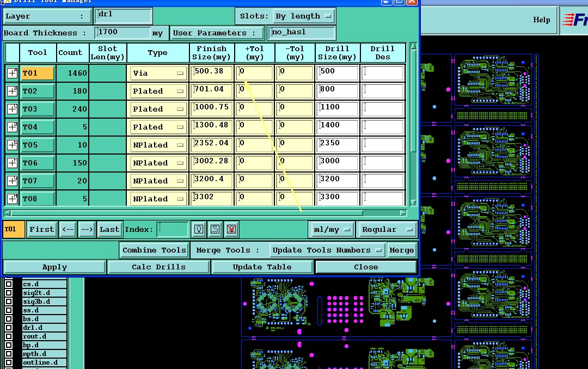Click T01 Finish Size field 500.38
Image resolution: width=588 pixels, height=369 pixels.
pyautogui.click(x=212, y=73)
